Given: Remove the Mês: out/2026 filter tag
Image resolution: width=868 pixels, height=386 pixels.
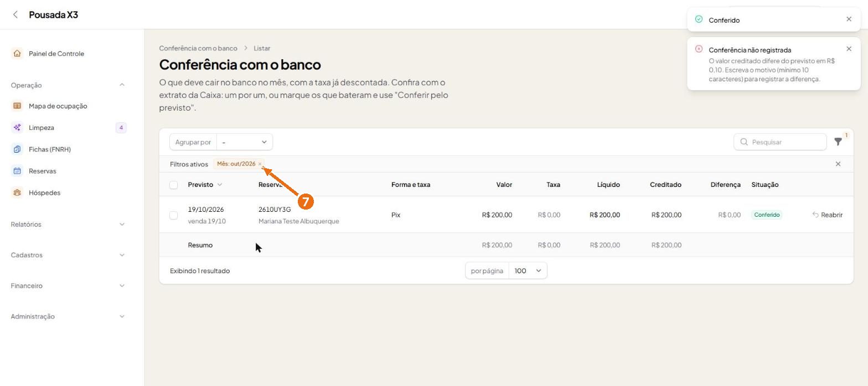Looking at the screenshot, I should point(260,164).
